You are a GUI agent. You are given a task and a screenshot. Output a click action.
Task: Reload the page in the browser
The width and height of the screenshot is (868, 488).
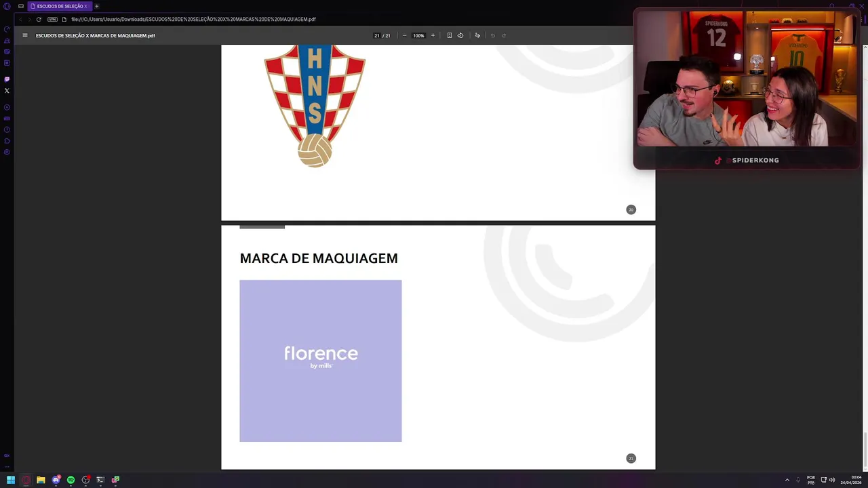39,19
